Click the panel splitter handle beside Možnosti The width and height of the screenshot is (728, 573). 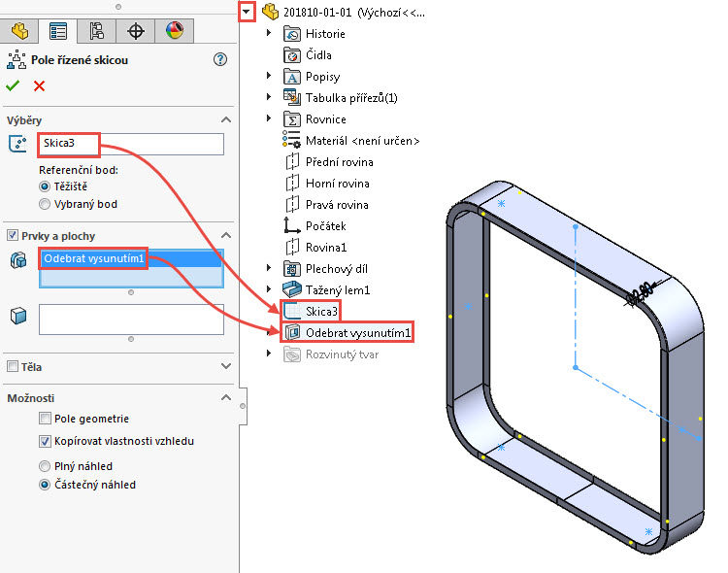tap(243, 406)
